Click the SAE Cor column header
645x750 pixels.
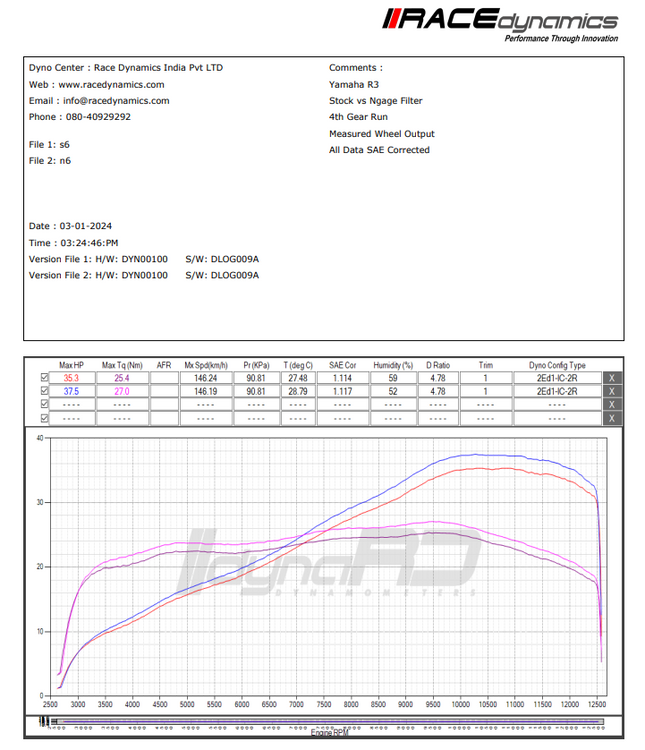tap(343, 365)
